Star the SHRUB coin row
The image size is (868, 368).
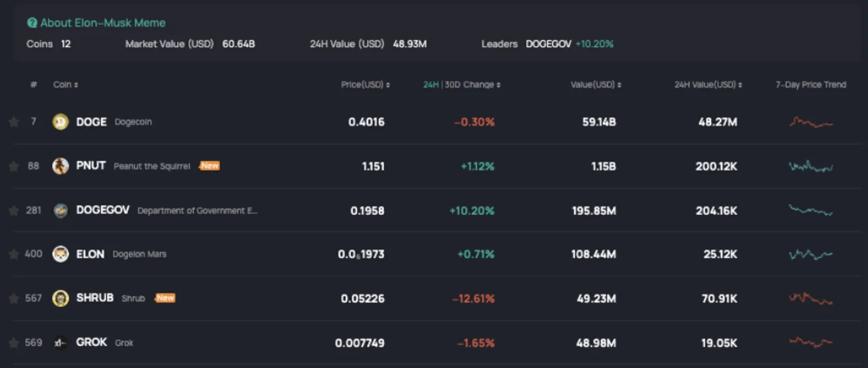point(14,299)
